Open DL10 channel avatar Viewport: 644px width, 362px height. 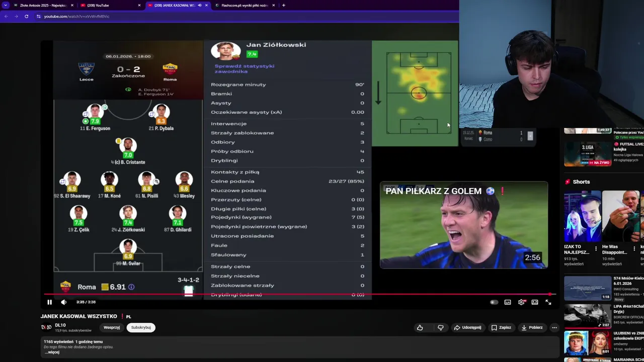point(46,327)
